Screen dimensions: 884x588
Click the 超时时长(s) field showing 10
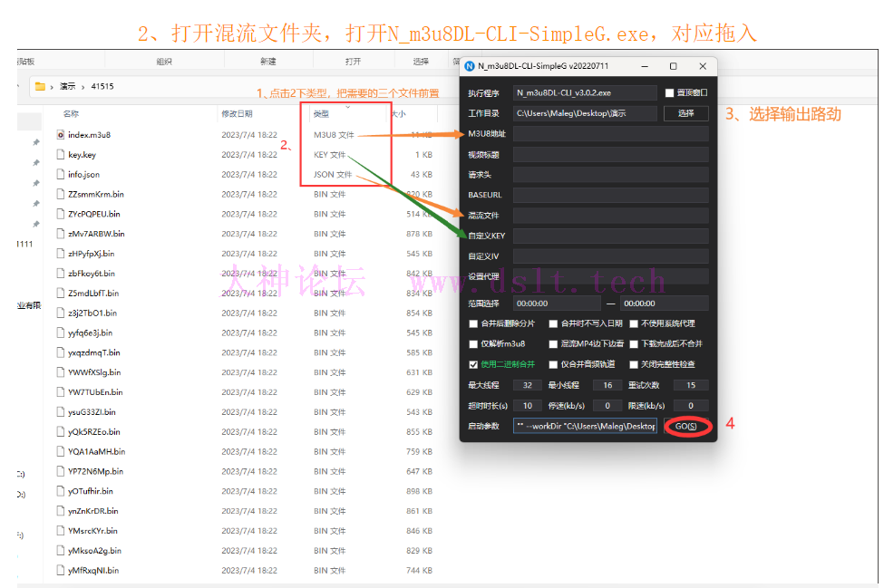(527, 406)
